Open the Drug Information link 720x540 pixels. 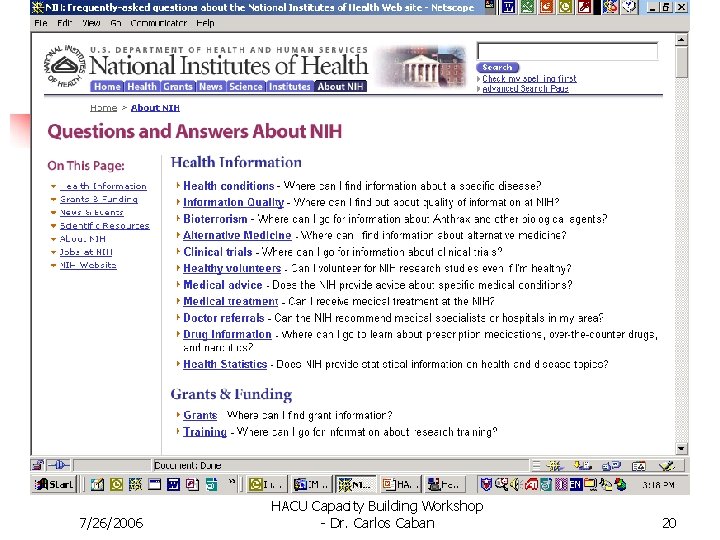(x=227, y=334)
